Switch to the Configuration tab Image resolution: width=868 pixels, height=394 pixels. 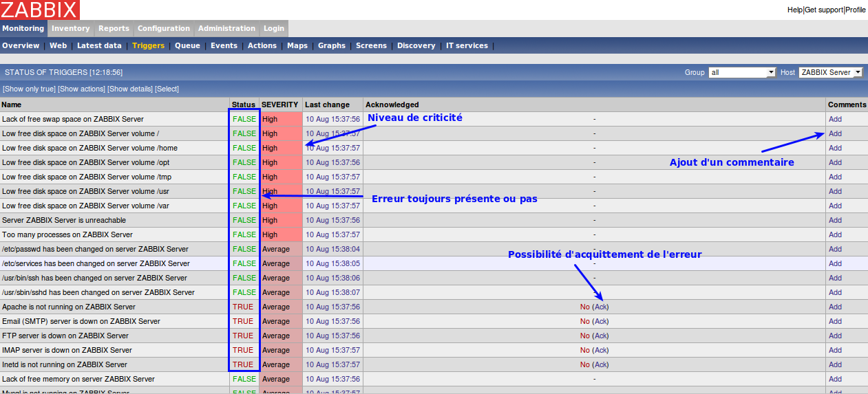point(163,28)
